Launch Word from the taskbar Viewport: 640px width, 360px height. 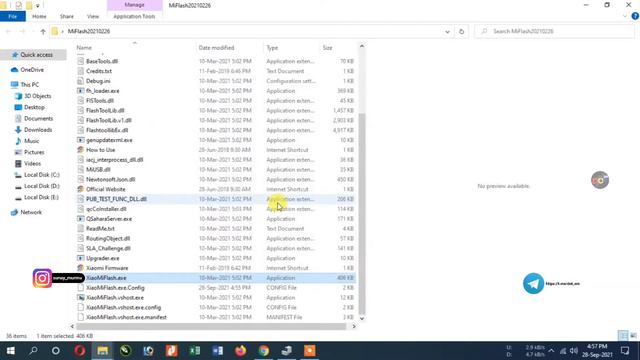coord(218,351)
